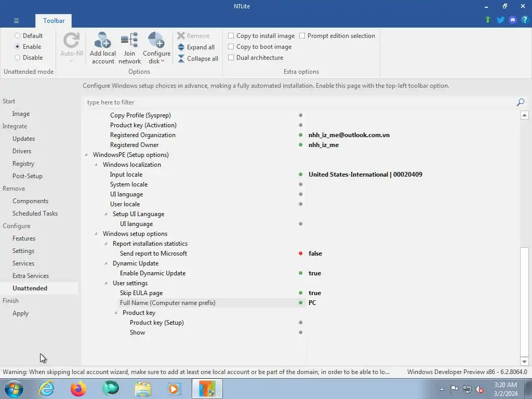Open the Windows Start button
The height and width of the screenshot is (399, 532).
[14, 389]
